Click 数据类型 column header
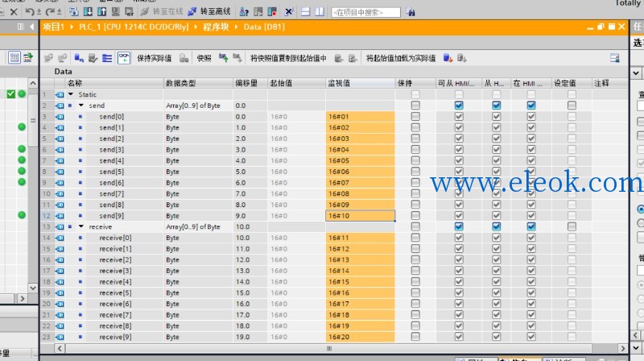The height and width of the screenshot is (361, 644). click(x=198, y=83)
